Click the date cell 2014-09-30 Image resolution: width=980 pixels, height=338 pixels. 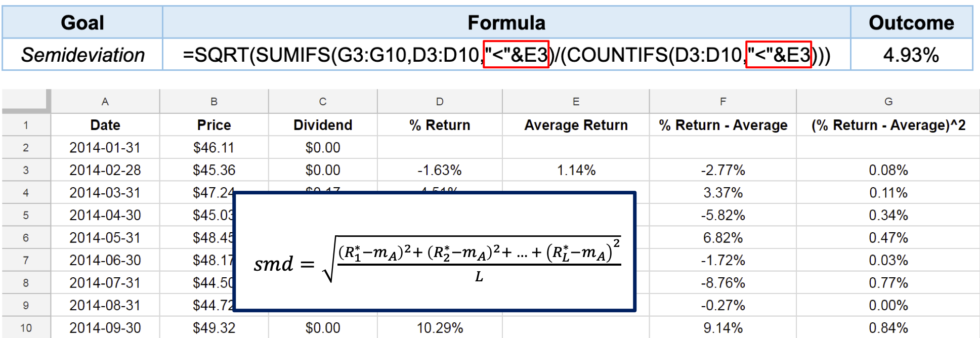105,328
